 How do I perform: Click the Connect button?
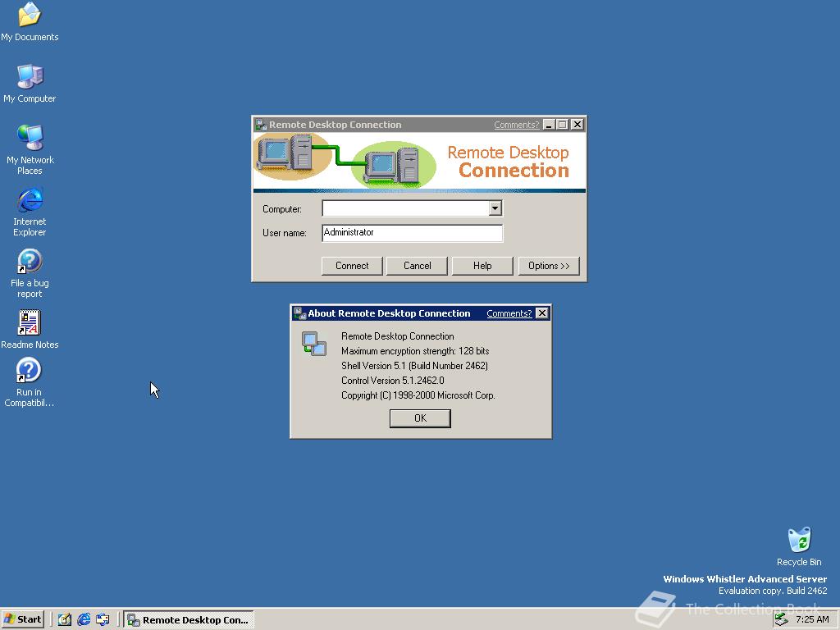352,266
